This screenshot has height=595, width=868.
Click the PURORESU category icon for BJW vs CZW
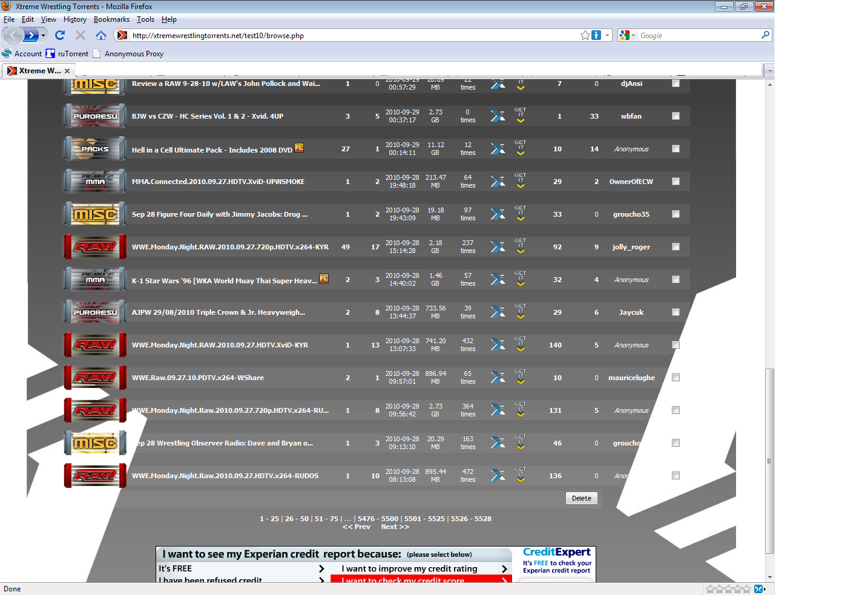[x=95, y=116]
